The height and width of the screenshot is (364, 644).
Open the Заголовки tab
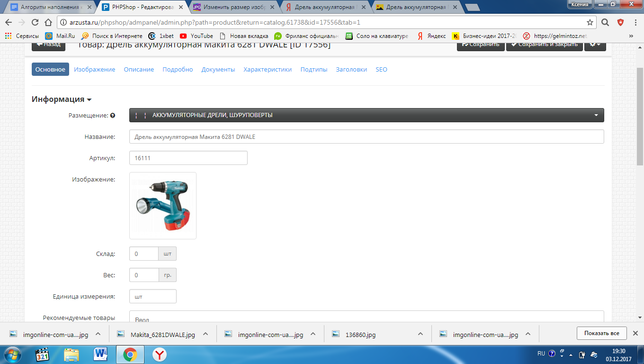(x=351, y=69)
